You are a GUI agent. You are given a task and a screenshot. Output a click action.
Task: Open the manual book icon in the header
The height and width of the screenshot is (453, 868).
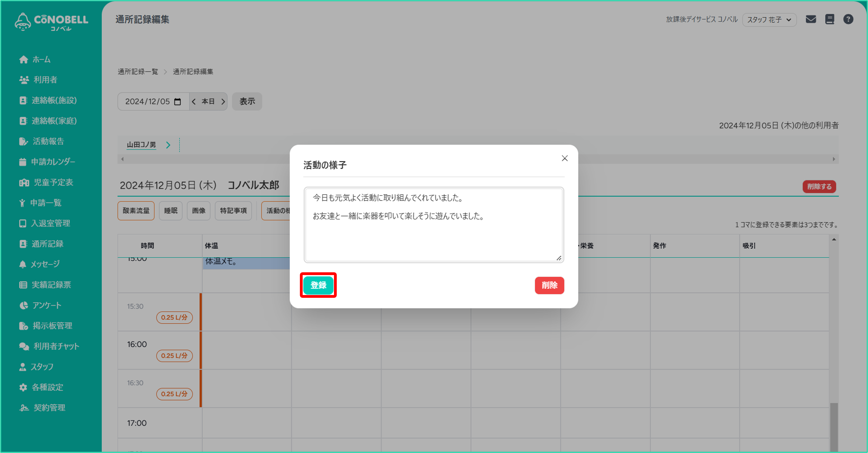830,20
